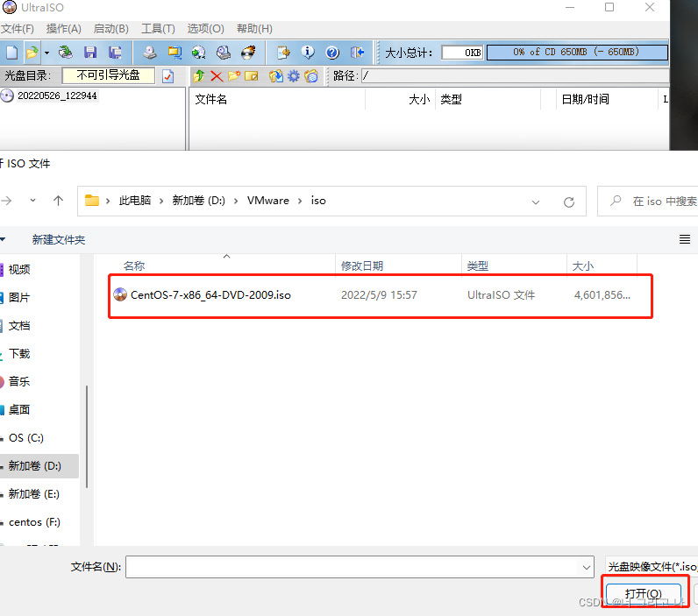Viewport: 698px width, 616px height.
Task: Click the Save floppy disk icon
Action: pos(90,53)
